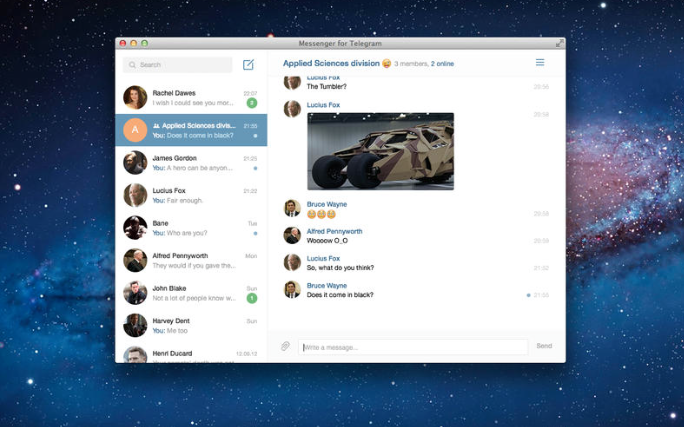Click Alfred Pennyworth avatar beside 'Woooow O_O'
Viewport: 684px width, 427px height.
pyautogui.click(x=292, y=236)
